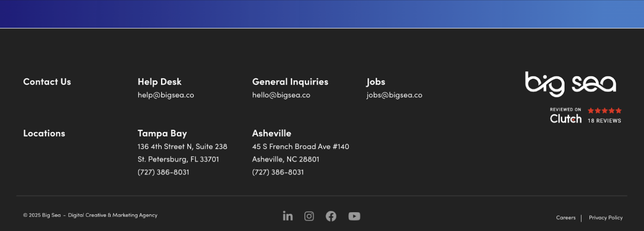Click the Locations heading
The image size is (644, 231).
(44, 133)
